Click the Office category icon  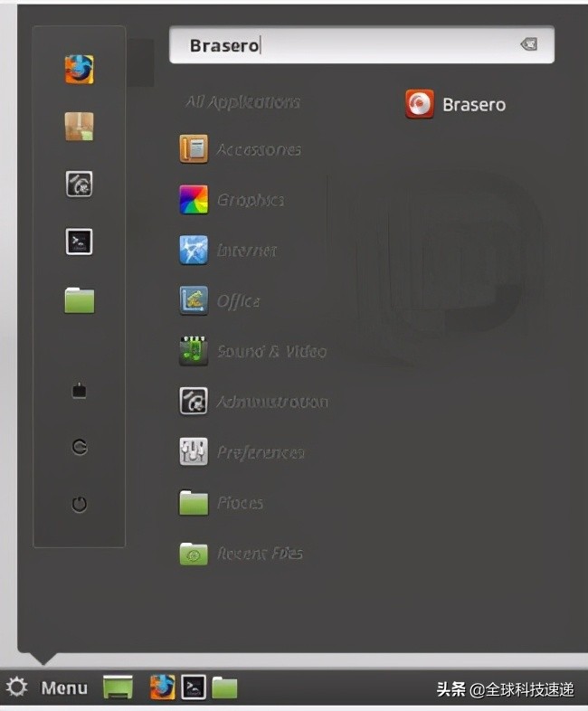click(x=194, y=300)
